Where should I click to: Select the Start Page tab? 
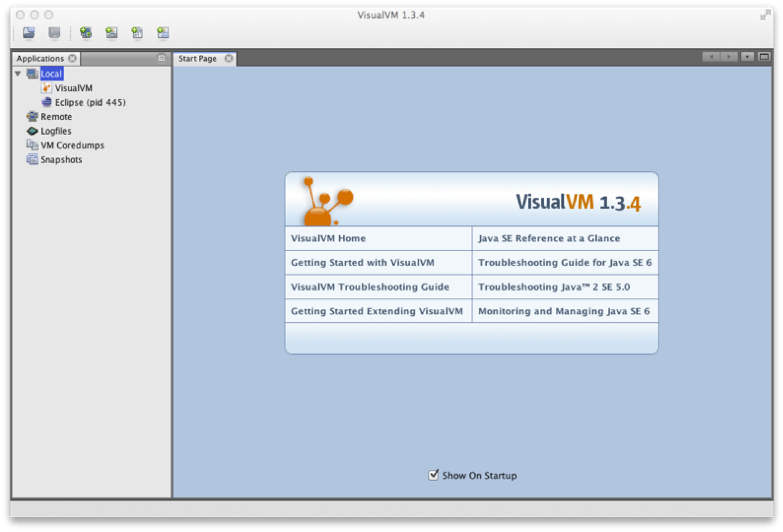(198, 58)
